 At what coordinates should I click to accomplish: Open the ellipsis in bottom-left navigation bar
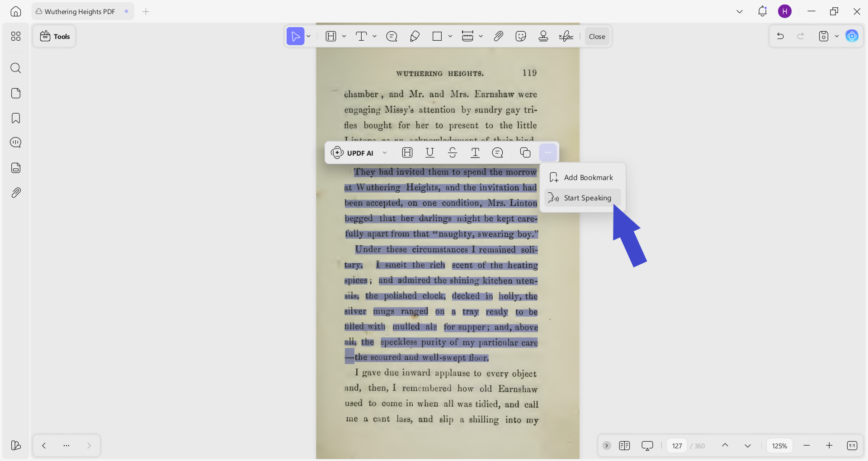point(66,446)
